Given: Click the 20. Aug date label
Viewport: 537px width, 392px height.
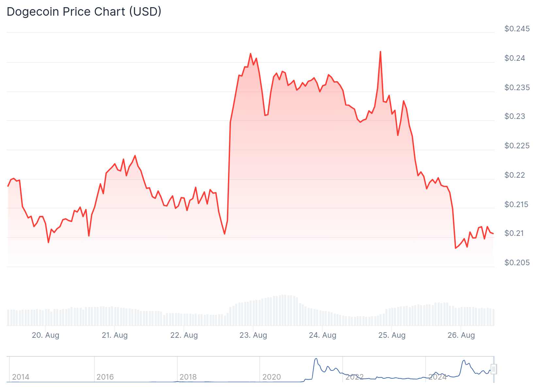Looking at the screenshot, I should 45,335.
